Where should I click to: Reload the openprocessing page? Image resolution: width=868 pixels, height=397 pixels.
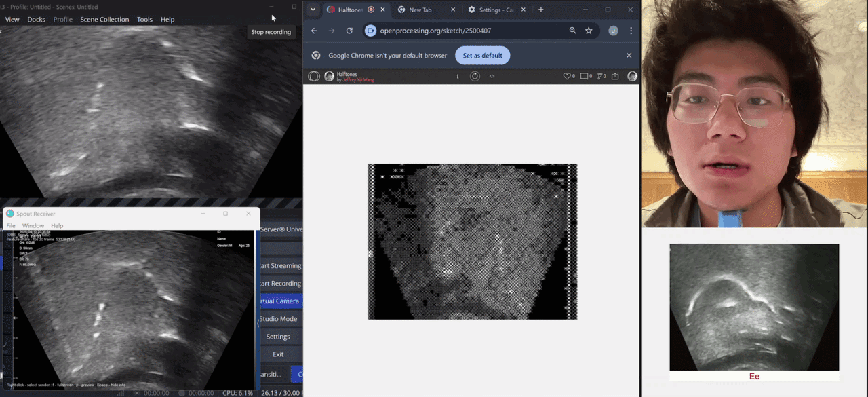coord(349,31)
